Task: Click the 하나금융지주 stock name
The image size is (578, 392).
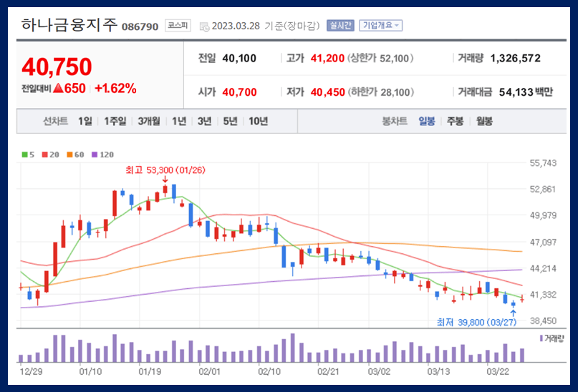Action: 69,24
